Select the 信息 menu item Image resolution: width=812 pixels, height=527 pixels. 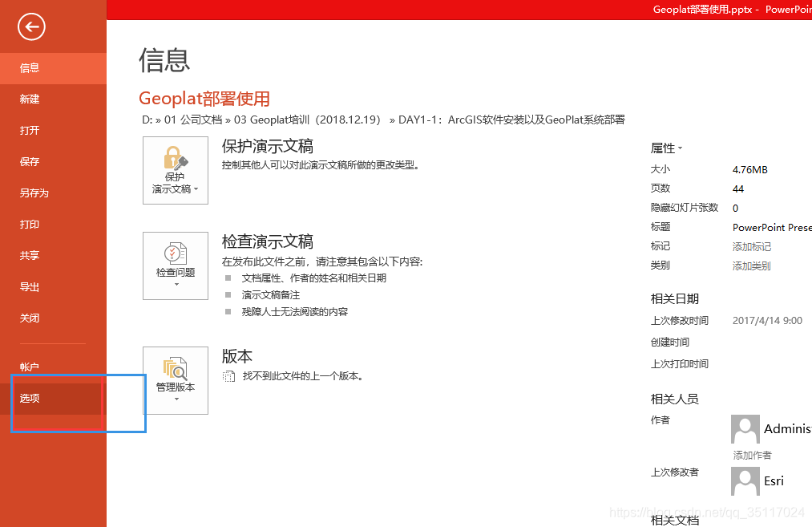pos(53,68)
